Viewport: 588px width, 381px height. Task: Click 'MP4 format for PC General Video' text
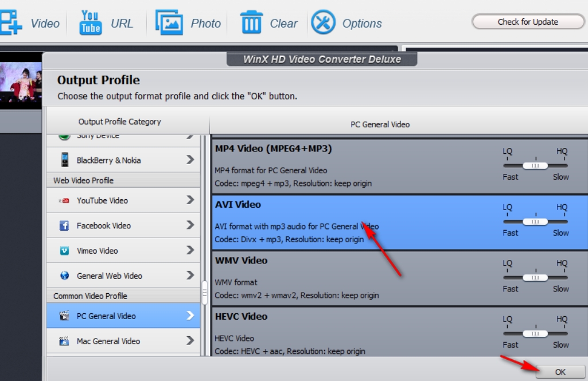[271, 170]
